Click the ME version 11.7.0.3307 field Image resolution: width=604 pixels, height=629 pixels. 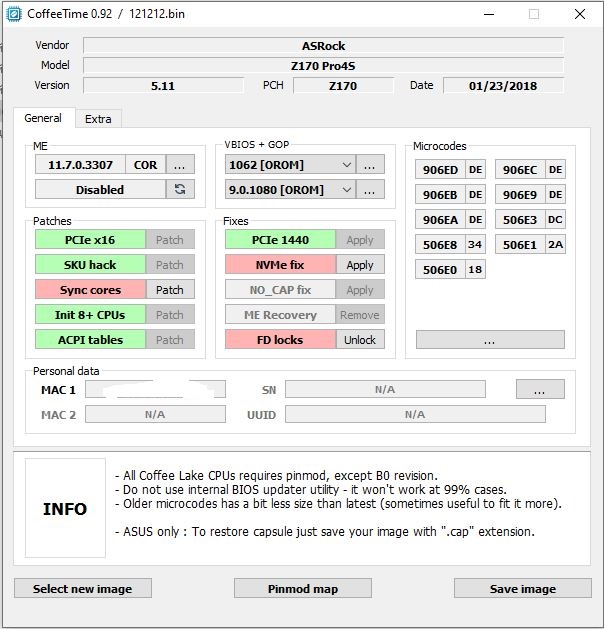[80, 164]
